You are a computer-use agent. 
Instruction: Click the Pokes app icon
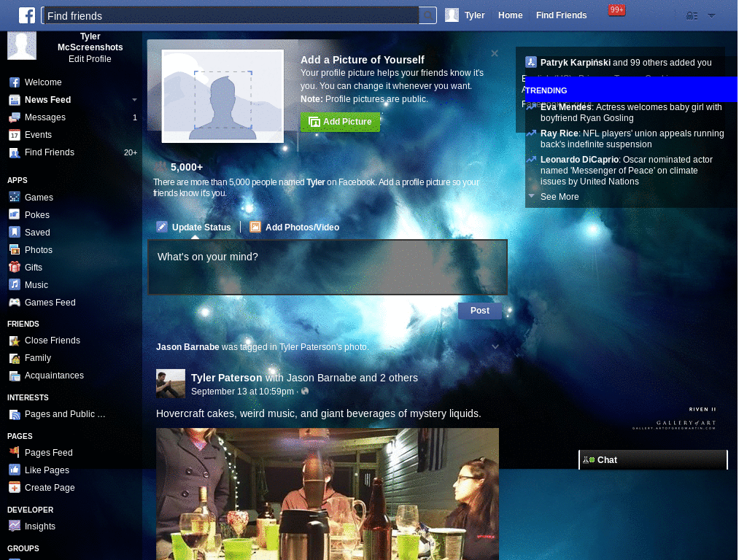coord(15,214)
